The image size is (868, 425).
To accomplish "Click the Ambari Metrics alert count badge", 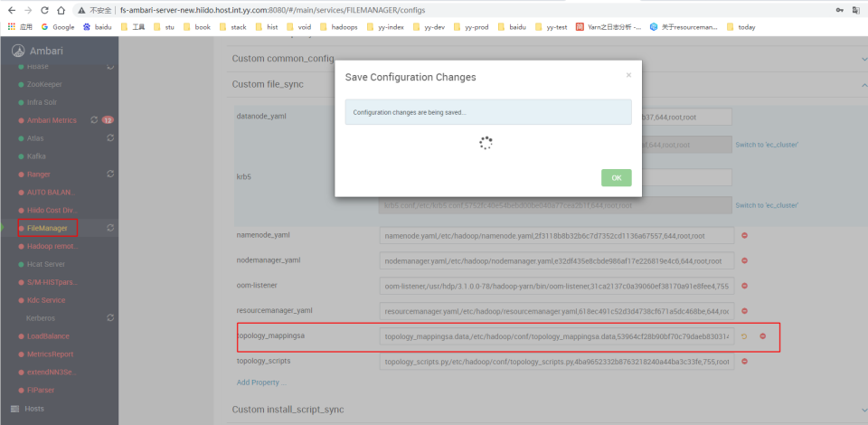I will click(x=108, y=119).
